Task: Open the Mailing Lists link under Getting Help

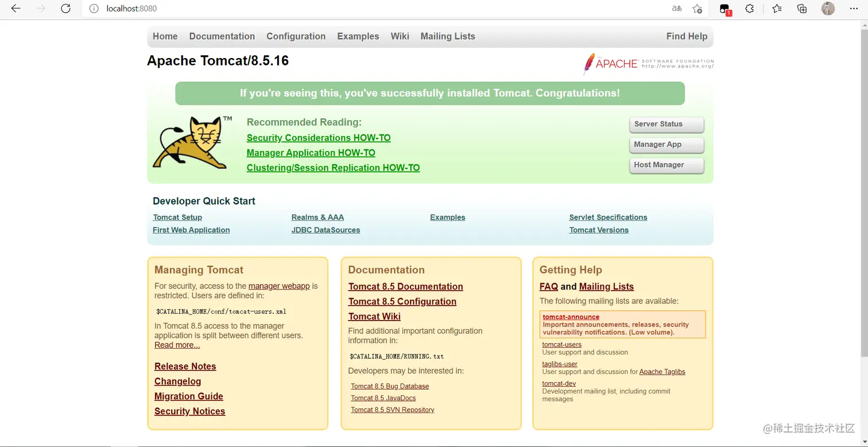Action: (x=607, y=287)
